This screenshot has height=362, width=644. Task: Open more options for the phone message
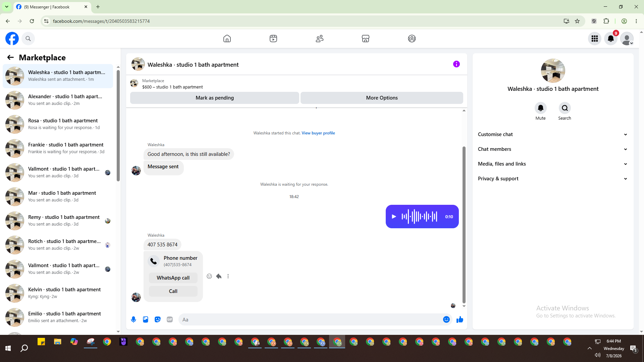(x=228, y=276)
